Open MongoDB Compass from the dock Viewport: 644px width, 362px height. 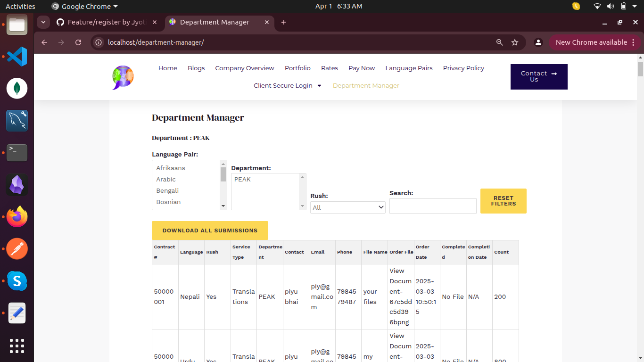pyautogui.click(x=17, y=89)
